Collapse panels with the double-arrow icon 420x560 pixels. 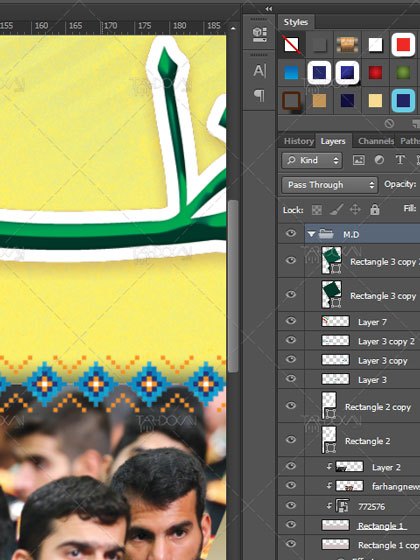(269, 9)
